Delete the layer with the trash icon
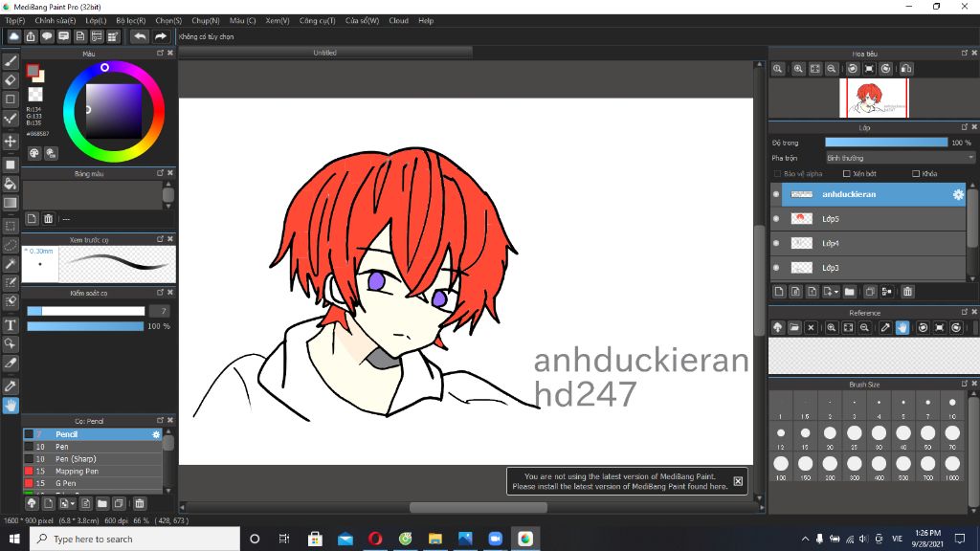This screenshot has height=551, width=980. click(907, 291)
